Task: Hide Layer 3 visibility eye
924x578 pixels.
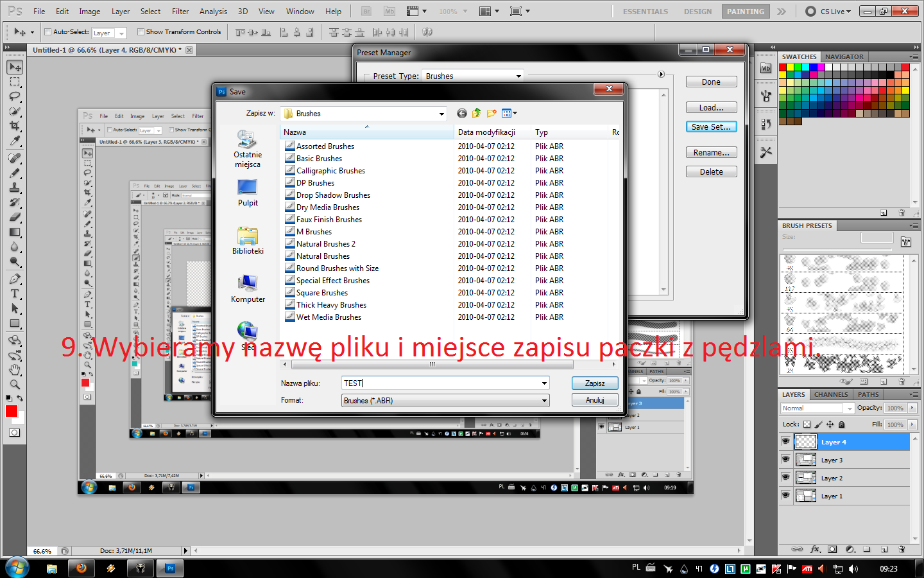Action: pyautogui.click(x=785, y=460)
